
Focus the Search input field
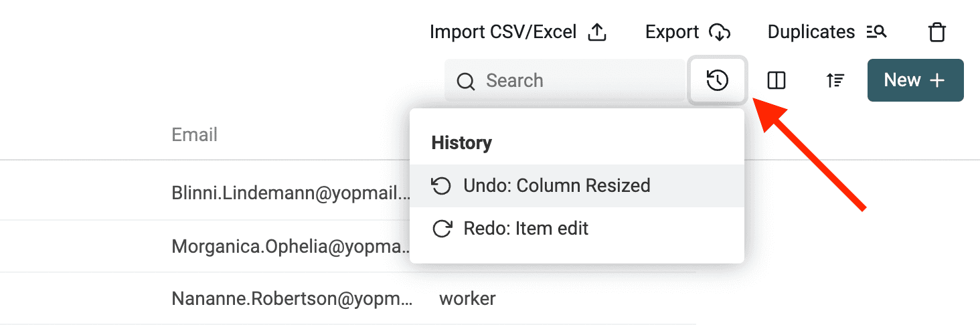(565, 80)
